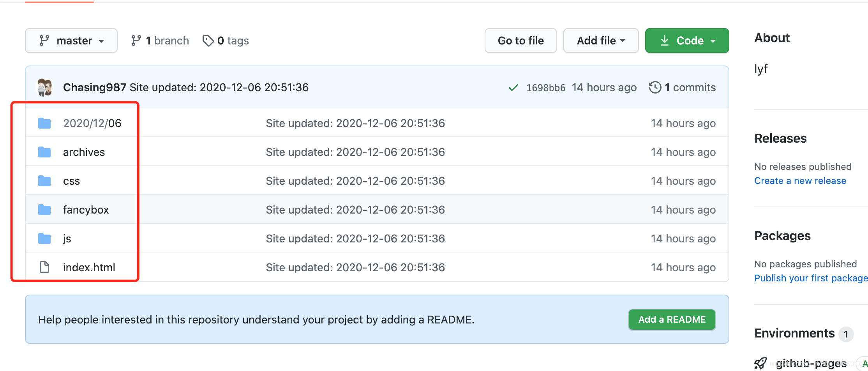
Task: Open the js folder
Action: click(67, 238)
